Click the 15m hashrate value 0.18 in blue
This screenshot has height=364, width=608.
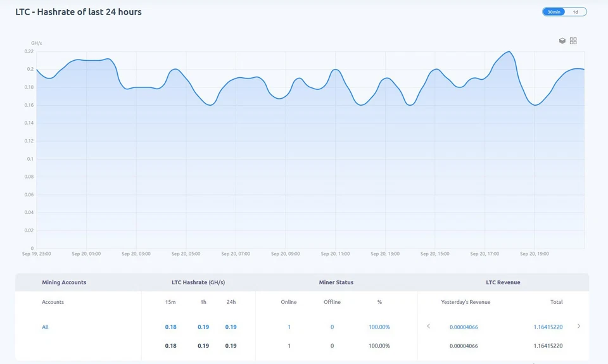[x=170, y=327]
